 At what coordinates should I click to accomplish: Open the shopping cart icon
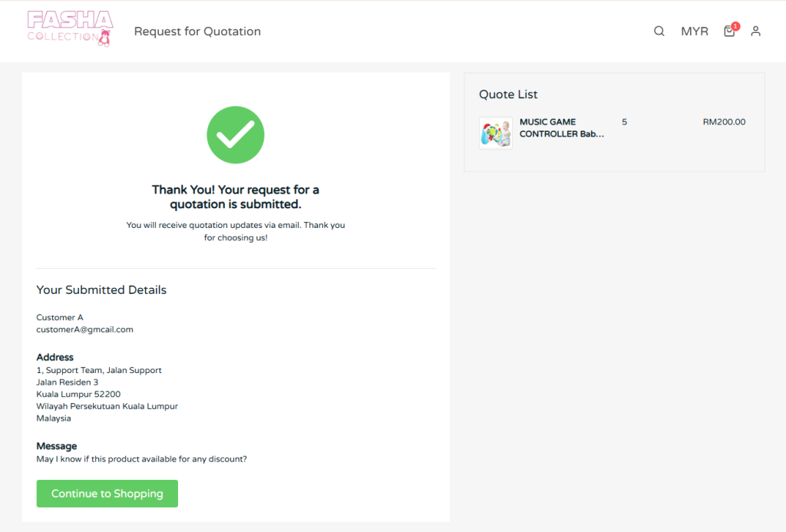tap(729, 31)
